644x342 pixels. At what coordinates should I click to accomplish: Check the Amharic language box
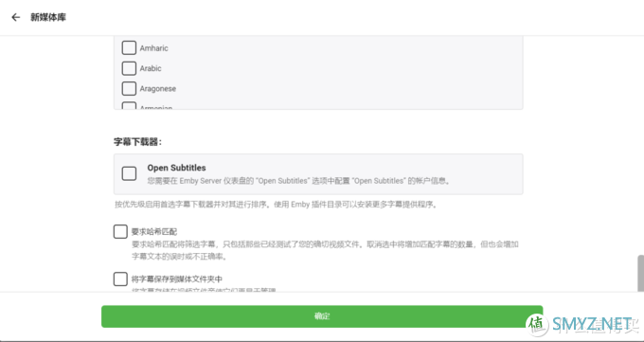point(129,47)
